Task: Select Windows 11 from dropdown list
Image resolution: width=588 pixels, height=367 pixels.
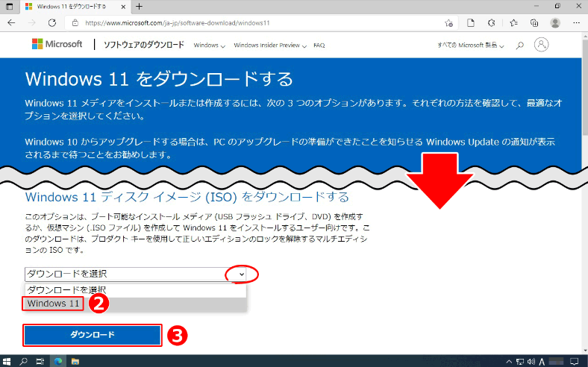Action: coord(135,304)
